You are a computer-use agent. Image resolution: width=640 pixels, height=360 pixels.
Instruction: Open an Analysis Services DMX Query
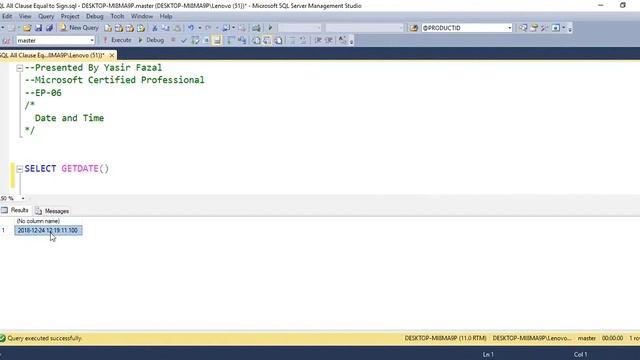(130, 28)
